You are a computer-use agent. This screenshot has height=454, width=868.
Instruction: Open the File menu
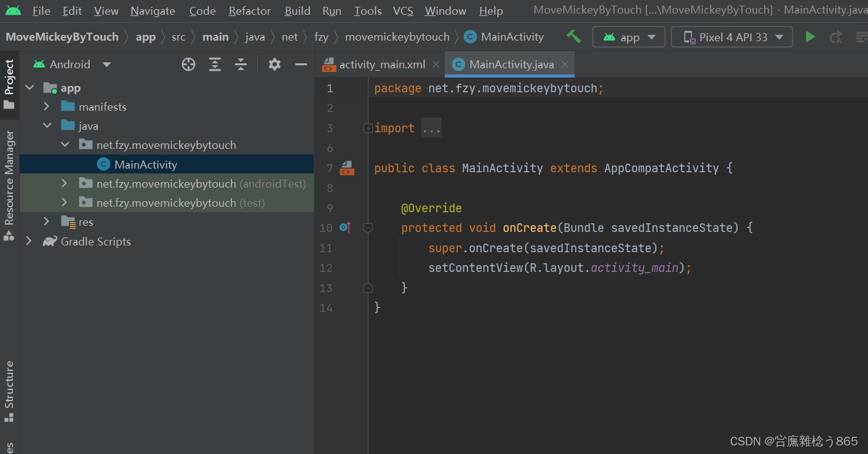click(41, 11)
